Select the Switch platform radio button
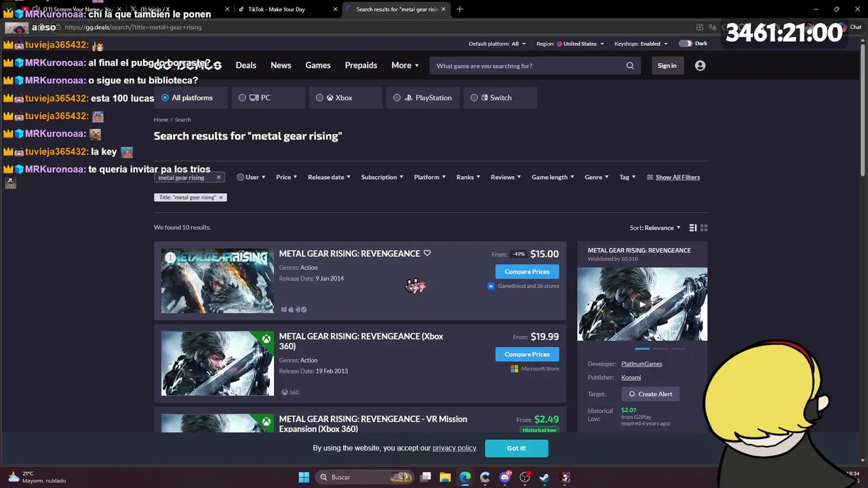This screenshot has height=488, width=868. [x=474, y=98]
